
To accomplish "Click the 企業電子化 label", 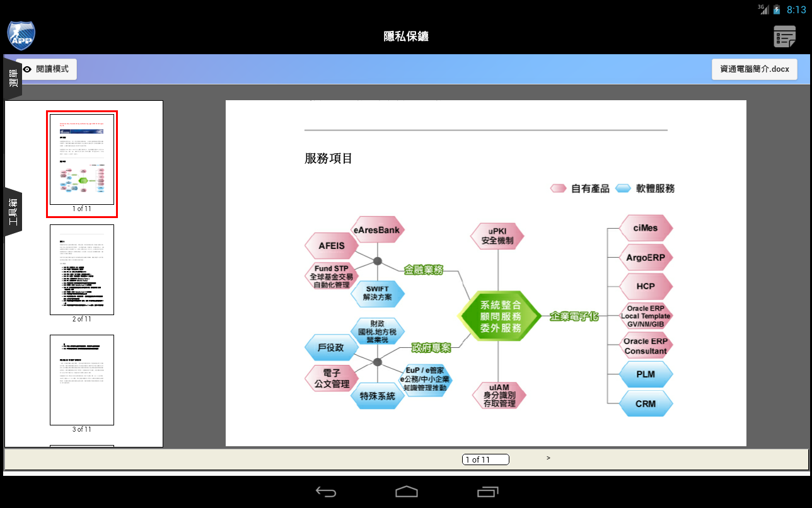I will click(574, 316).
